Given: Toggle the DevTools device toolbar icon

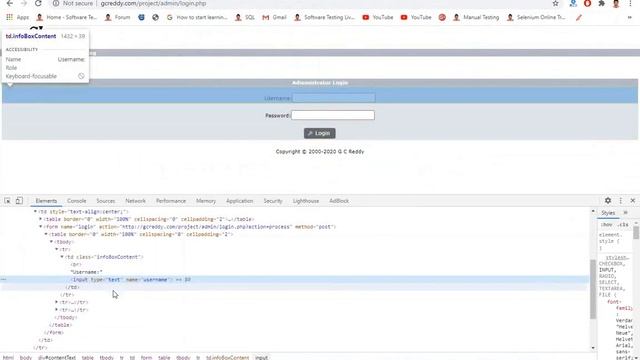Looking at the screenshot, I should coord(19,200).
